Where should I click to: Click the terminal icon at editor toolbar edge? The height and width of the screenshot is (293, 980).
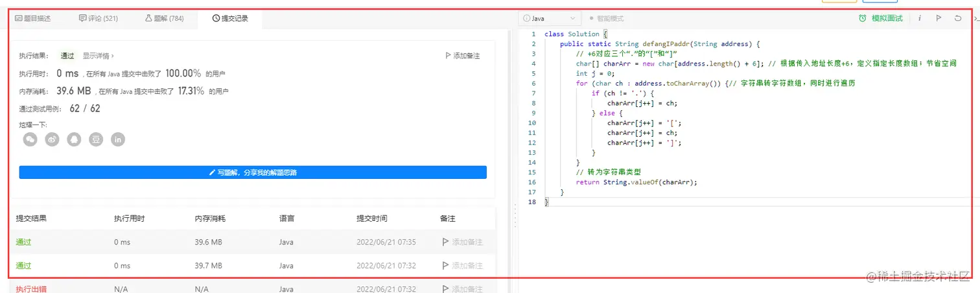point(976,18)
